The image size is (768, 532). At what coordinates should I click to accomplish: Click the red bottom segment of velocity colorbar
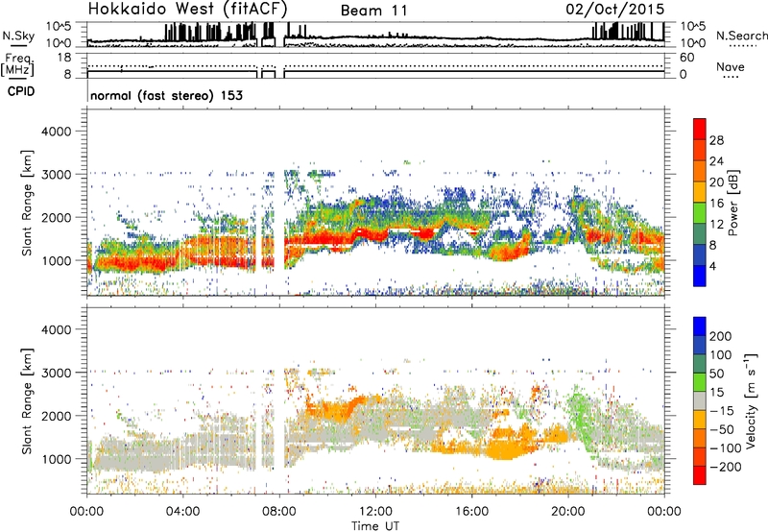[700, 475]
